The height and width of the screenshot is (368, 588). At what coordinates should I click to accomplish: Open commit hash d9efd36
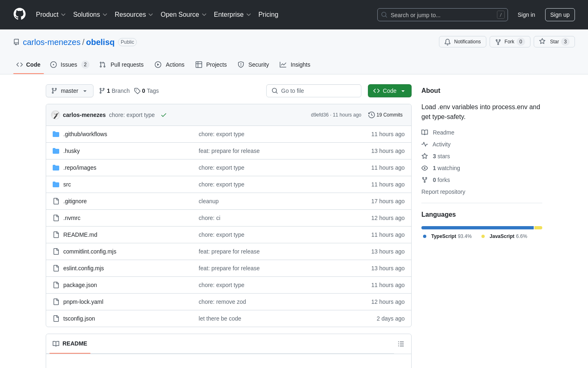pyautogui.click(x=320, y=115)
